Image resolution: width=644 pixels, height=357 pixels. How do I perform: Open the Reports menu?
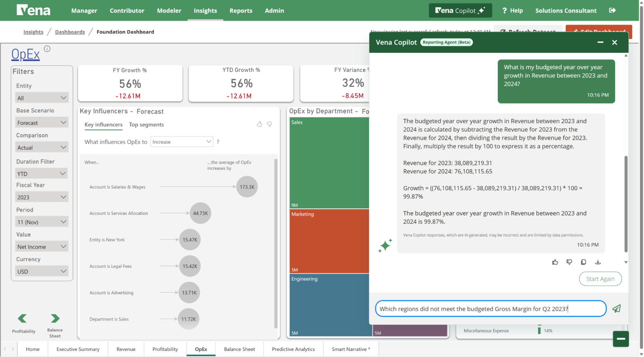point(241,10)
